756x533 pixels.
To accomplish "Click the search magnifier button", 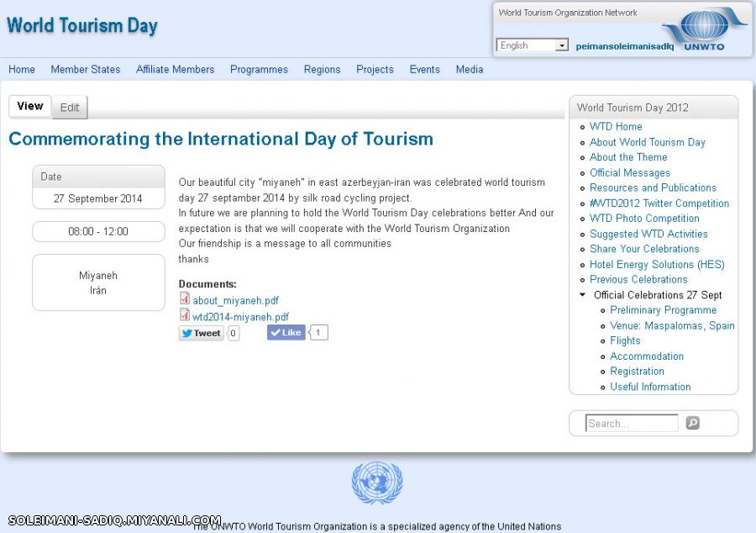I will click(x=692, y=423).
